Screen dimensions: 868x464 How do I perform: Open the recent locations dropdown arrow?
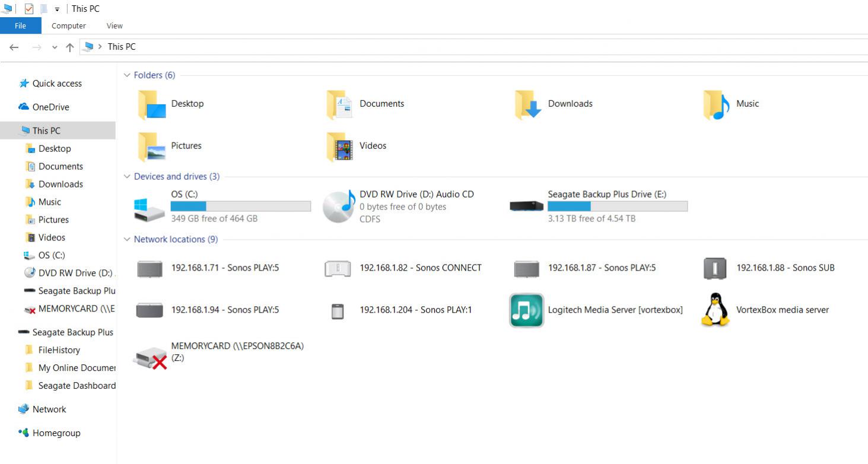tap(55, 47)
